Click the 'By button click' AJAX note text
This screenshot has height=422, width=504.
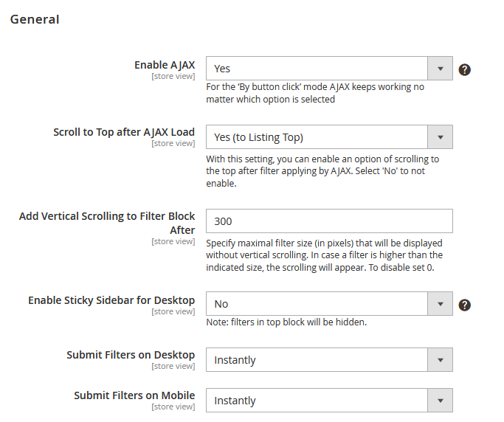pyautogui.click(x=315, y=93)
